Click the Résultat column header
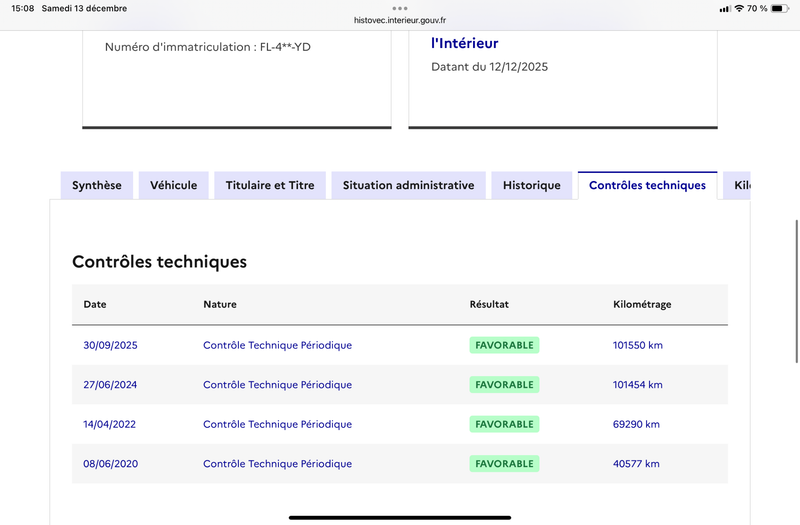 (x=489, y=304)
